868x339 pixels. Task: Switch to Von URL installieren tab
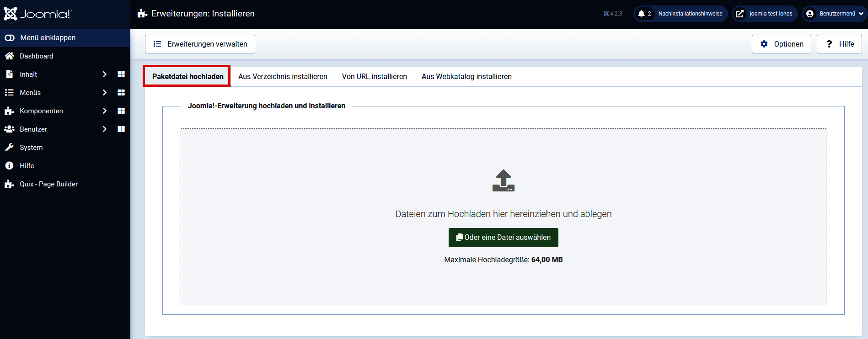375,76
